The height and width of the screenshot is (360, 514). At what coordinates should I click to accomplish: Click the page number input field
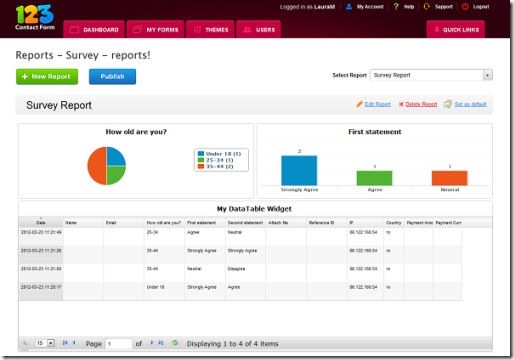(119, 344)
